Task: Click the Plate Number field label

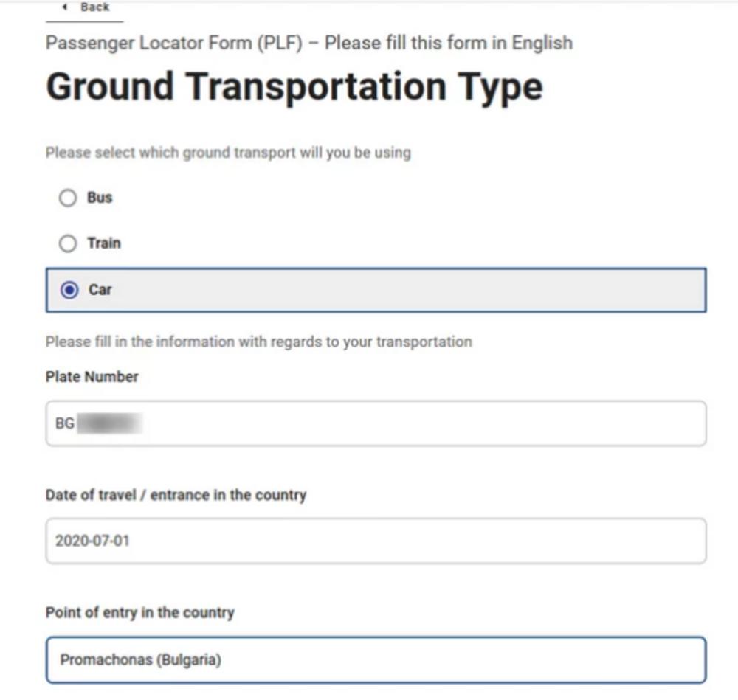Action: coord(92,377)
